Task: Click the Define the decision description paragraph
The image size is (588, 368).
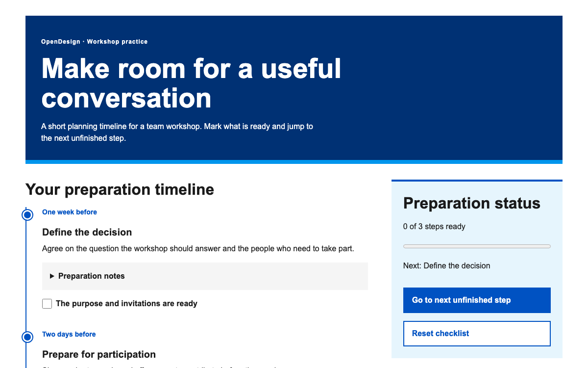Action: point(198,249)
